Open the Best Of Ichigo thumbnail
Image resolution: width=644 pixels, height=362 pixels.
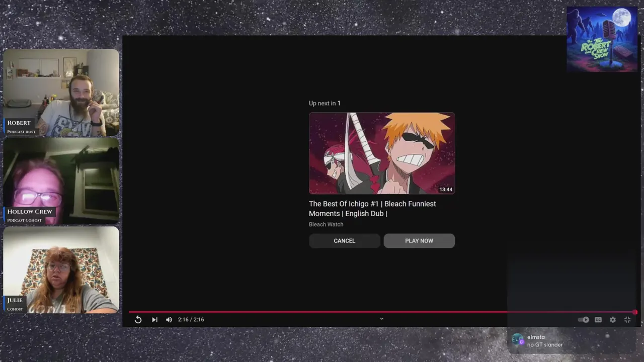[382, 153]
